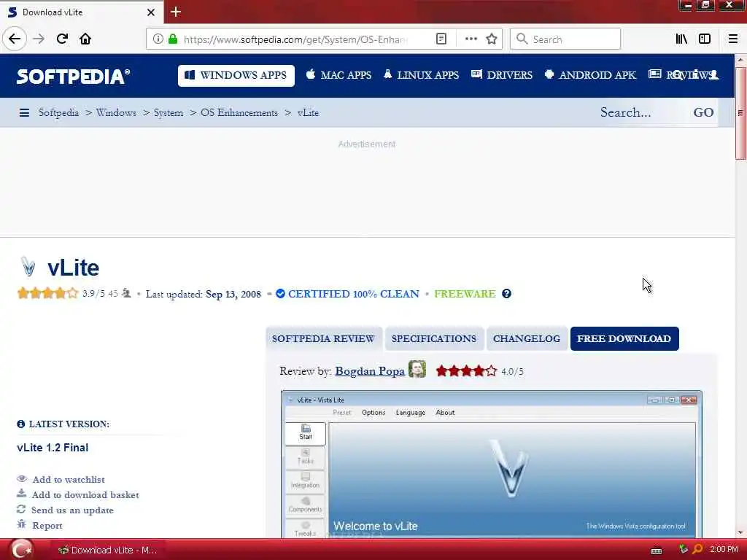Open the Drivers section
The height and width of the screenshot is (560, 747).
[x=502, y=75]
